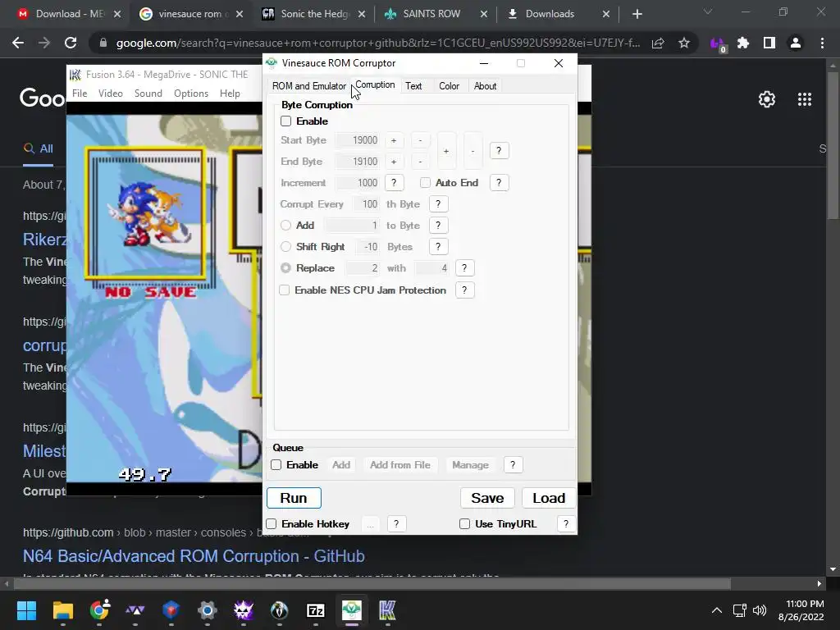Open Sound menu in Fusion window

click(x=148, y=94)
